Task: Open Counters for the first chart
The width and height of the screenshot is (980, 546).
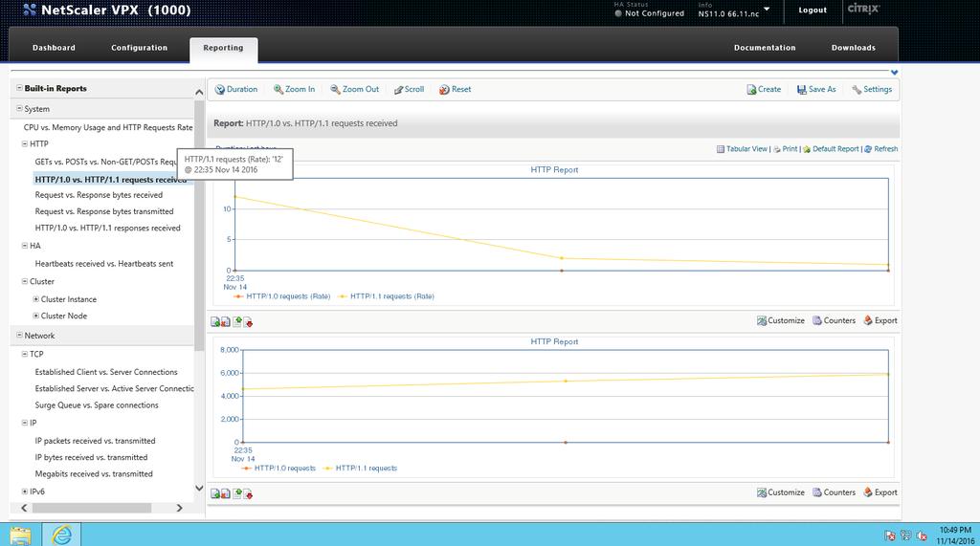Action: (834, 320)
